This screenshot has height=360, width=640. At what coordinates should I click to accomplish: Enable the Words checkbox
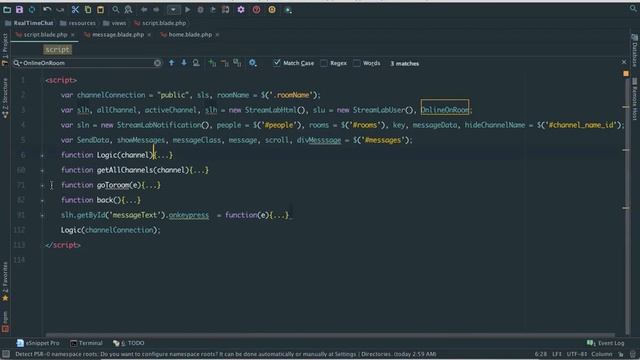tap(357, 63)
